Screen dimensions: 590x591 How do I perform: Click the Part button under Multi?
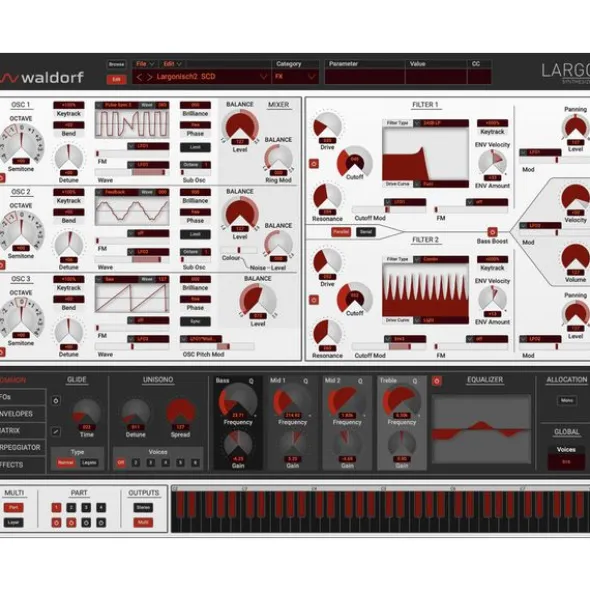(13, 507)
